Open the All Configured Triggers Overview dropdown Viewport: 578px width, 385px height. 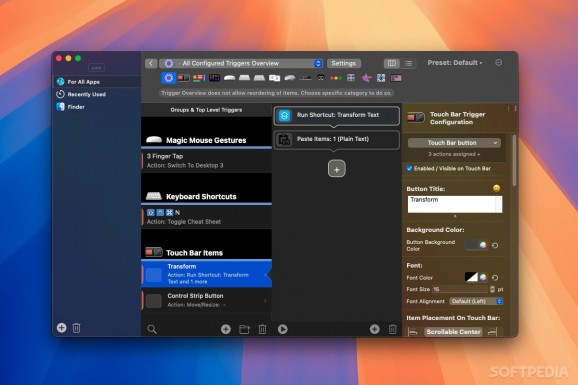tap(241, 63)
